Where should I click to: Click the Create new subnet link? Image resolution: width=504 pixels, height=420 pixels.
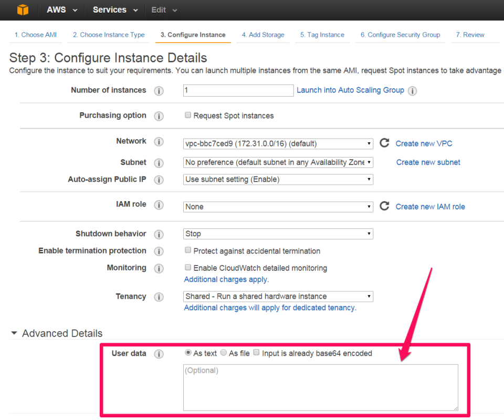428,162
